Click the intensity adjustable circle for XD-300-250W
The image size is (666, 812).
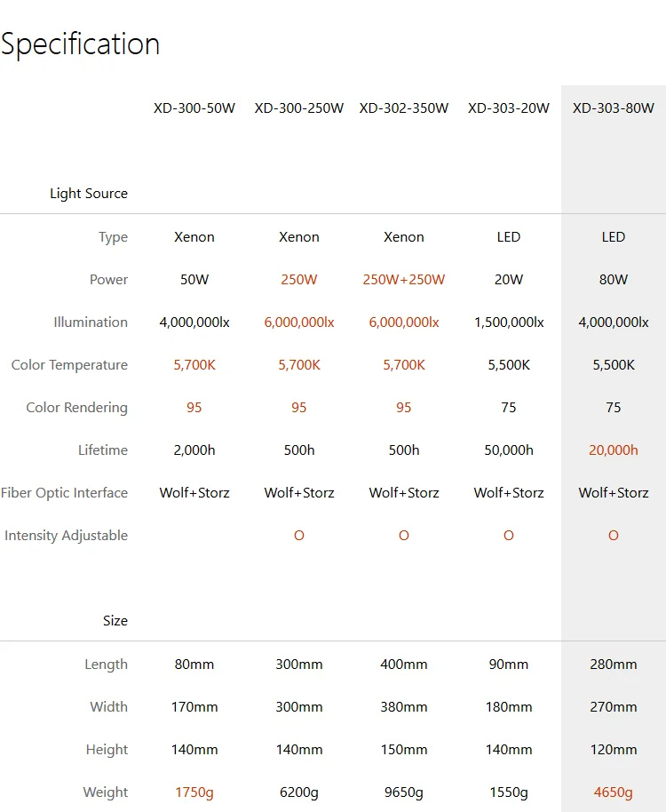point(299,536)
